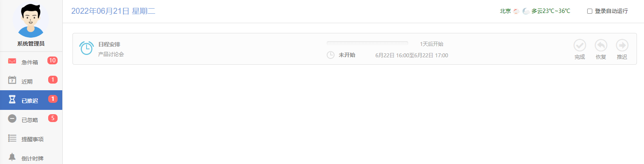This screenshot has height=164, width=644.
Task: Click the alarm clock schedule icon
Action: tap(87, 48)
